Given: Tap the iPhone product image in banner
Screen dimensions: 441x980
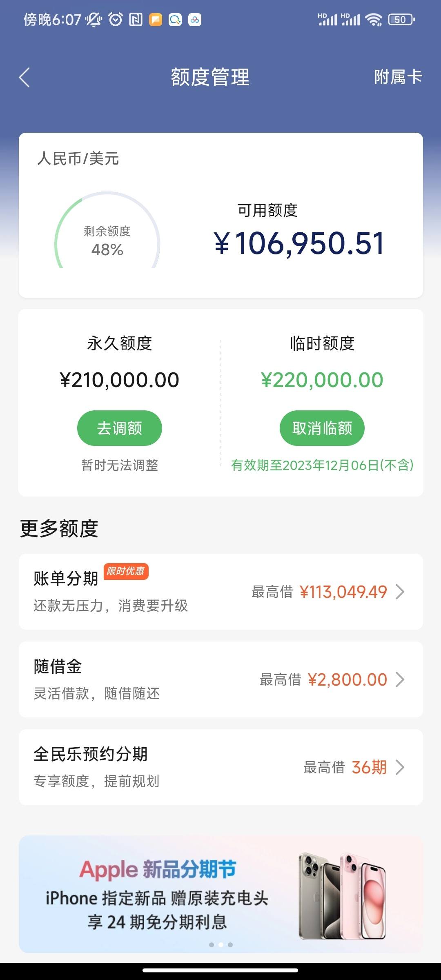Looking at the screenshot, I should [342, 895].
